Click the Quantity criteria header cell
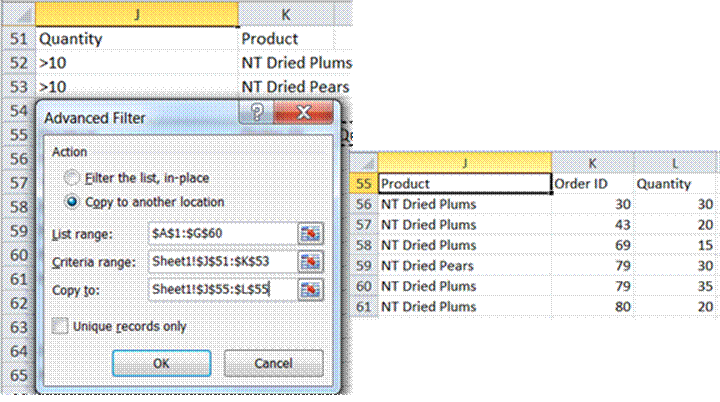This screenshot has width=720, height=402. tap(136, 38)
